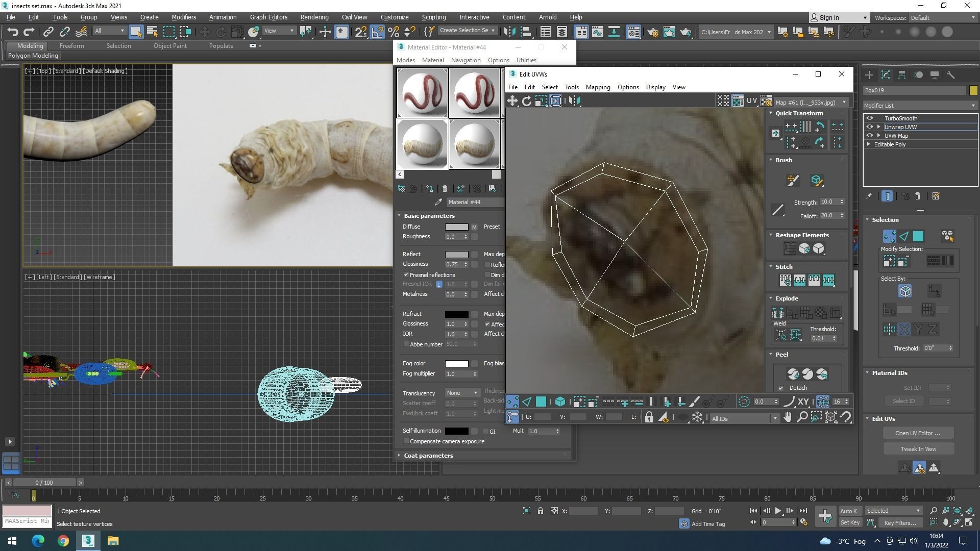Enable Compensate camera exposure checkbox
980x551 pixels.
(x=406, y=441)
